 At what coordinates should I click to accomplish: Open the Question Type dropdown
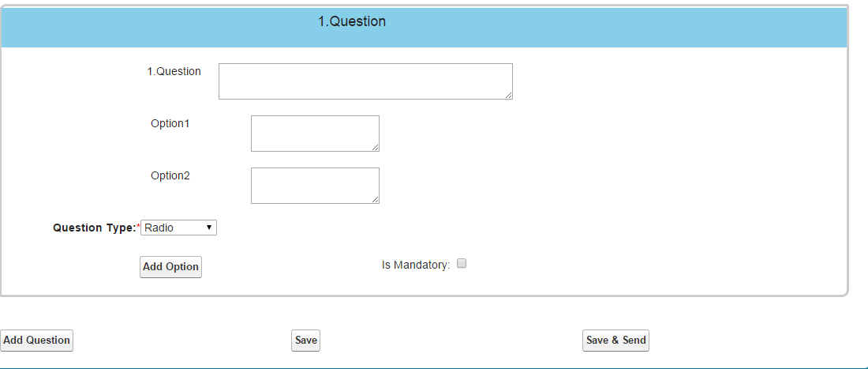pyautogui.click(x=178, y=228)
